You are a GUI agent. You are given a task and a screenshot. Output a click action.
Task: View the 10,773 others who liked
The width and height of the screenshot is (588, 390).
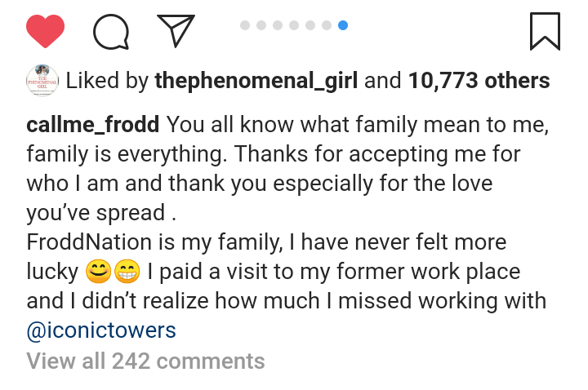click(479, 81)
